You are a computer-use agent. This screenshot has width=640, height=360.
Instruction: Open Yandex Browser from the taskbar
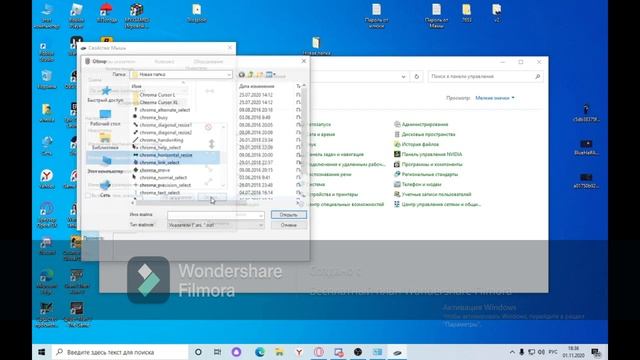click(x=299, y=352)
